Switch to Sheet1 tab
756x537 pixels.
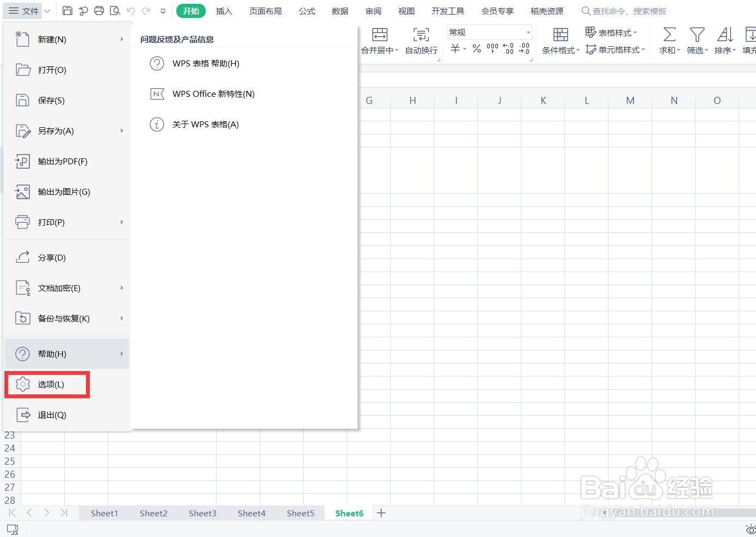coord(105,513)
